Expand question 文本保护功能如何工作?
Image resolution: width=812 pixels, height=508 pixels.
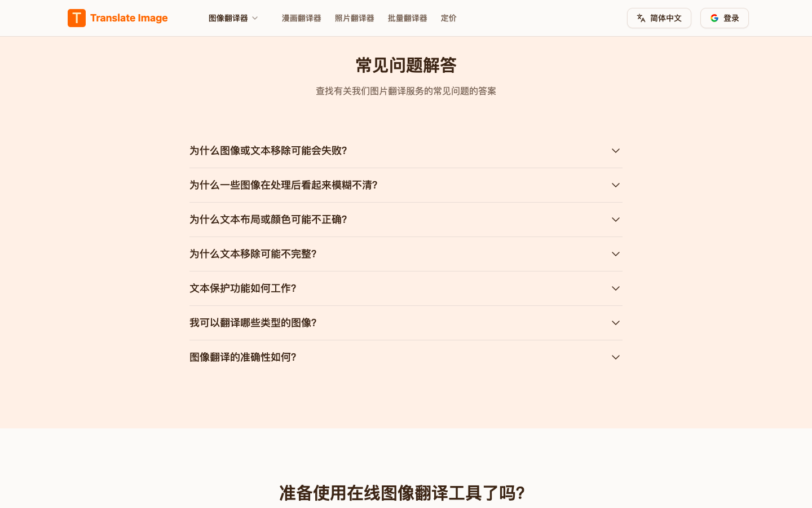pyautogui.click(x=406, y=288)
